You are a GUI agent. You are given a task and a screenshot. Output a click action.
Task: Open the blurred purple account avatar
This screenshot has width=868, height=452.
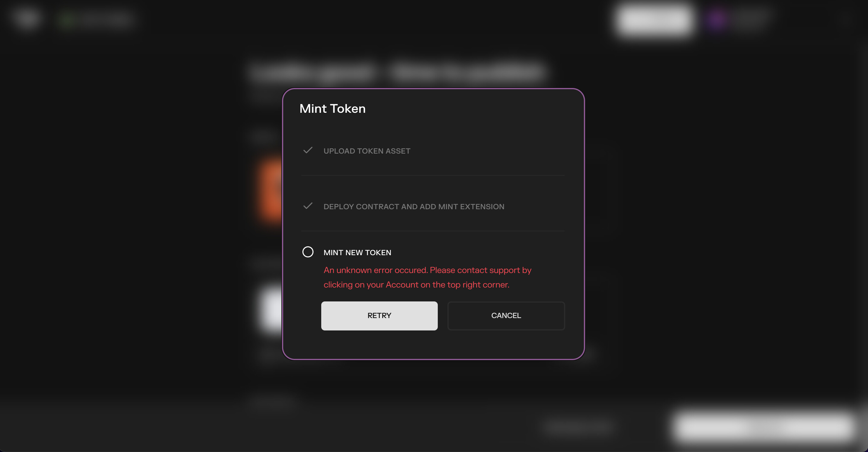[716, 19]
